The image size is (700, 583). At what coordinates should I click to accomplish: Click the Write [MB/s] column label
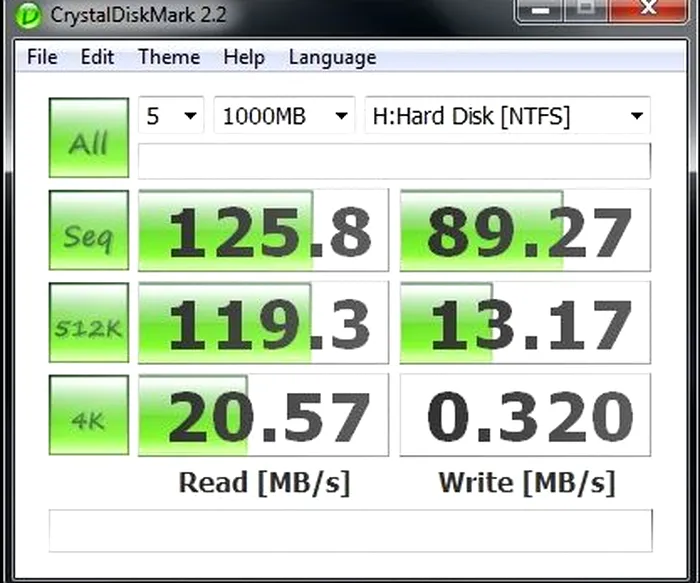click(x=527, y=483)
